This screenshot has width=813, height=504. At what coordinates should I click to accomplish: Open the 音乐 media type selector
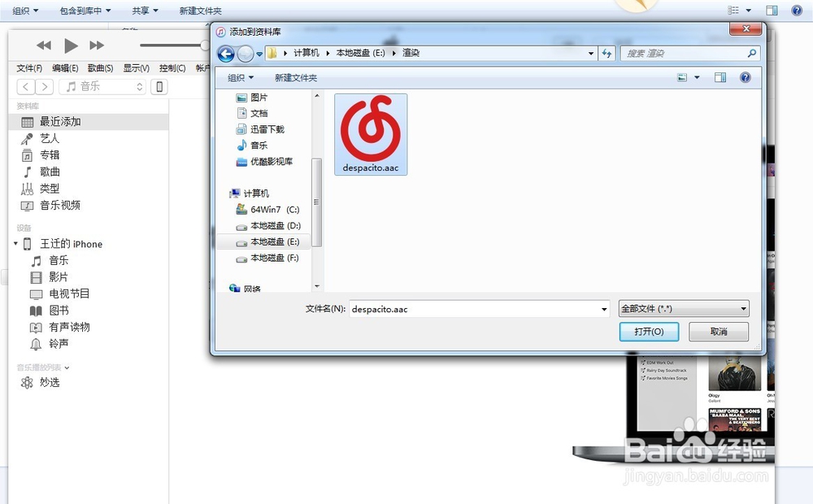(102, 87)
